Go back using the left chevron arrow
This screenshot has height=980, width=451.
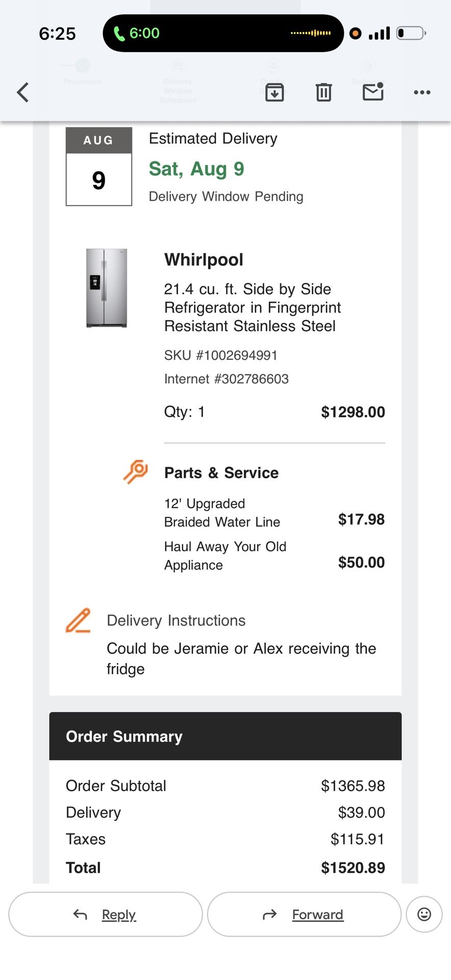(22, 92)
